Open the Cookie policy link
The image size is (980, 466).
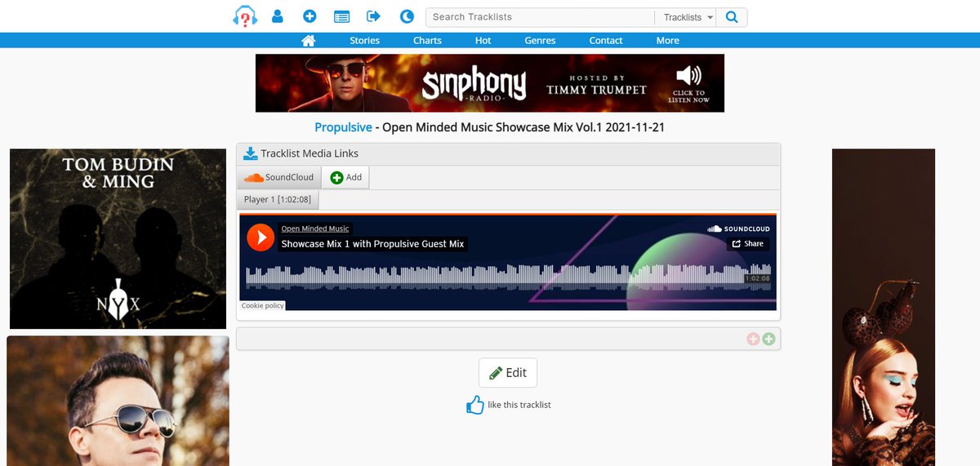[263, 305]
